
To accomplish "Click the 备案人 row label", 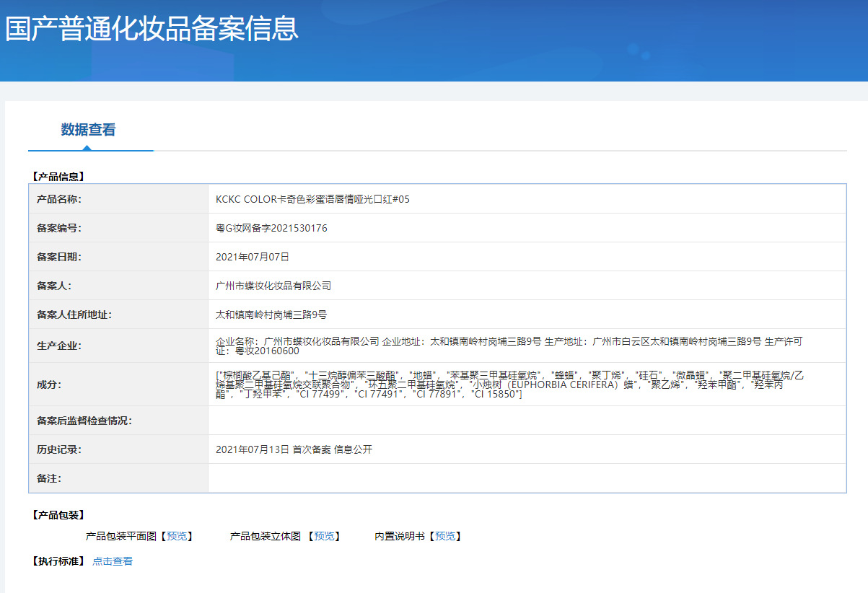I will click(54, 286).
